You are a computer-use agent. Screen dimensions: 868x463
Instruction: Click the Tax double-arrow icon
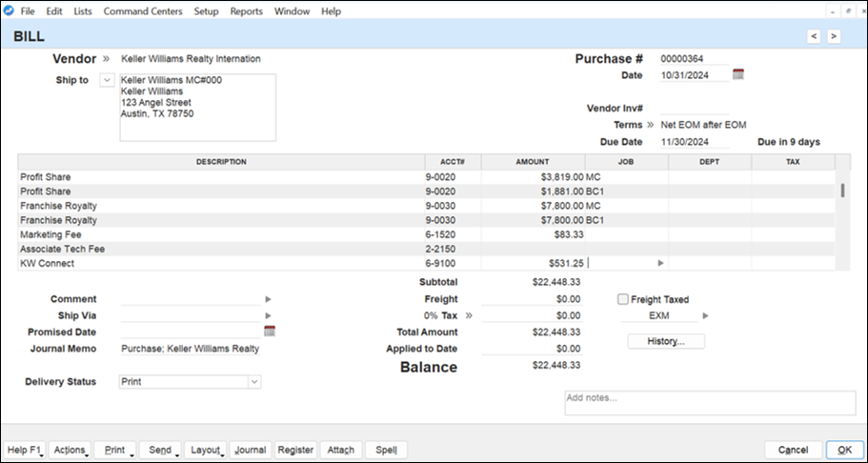[x=470, y=315]
